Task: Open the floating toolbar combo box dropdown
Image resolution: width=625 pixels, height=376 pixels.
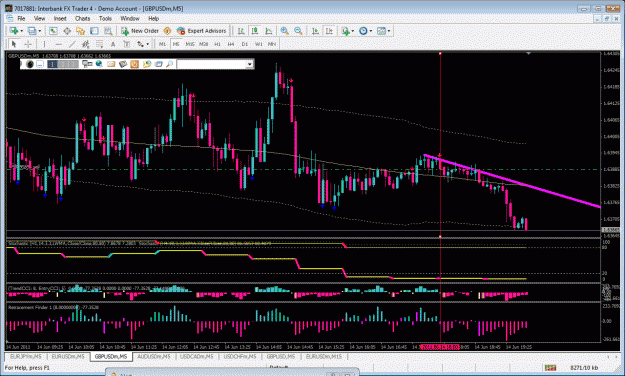Action: 250,64
